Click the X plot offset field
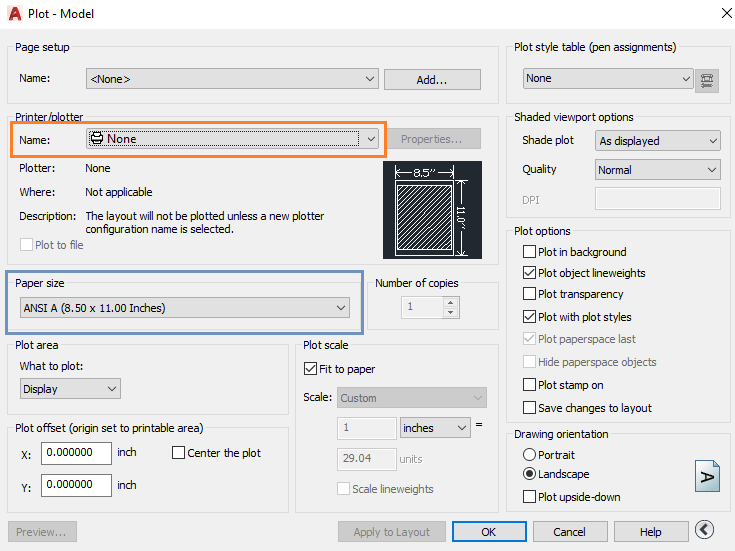 [x=76, y=453]
